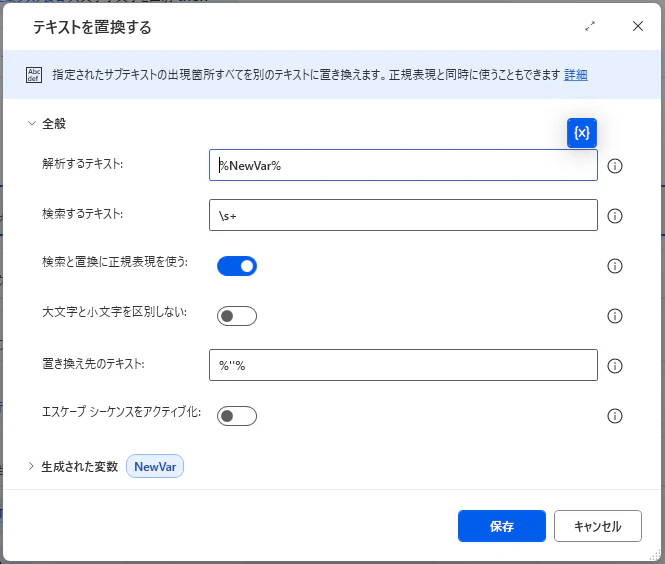
Task: Focus the 置き換え先のテキスト input field
Action: [403, 365]
